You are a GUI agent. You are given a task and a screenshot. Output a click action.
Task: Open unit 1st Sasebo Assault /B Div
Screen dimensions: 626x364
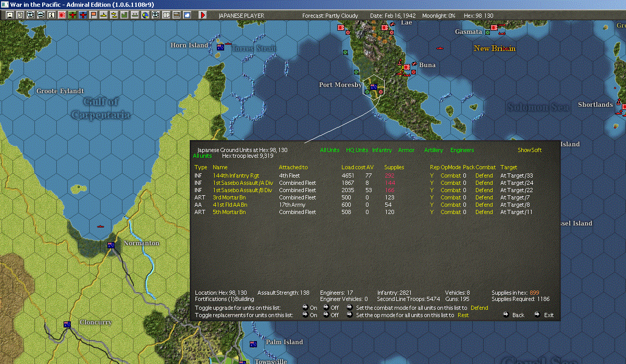242,190
